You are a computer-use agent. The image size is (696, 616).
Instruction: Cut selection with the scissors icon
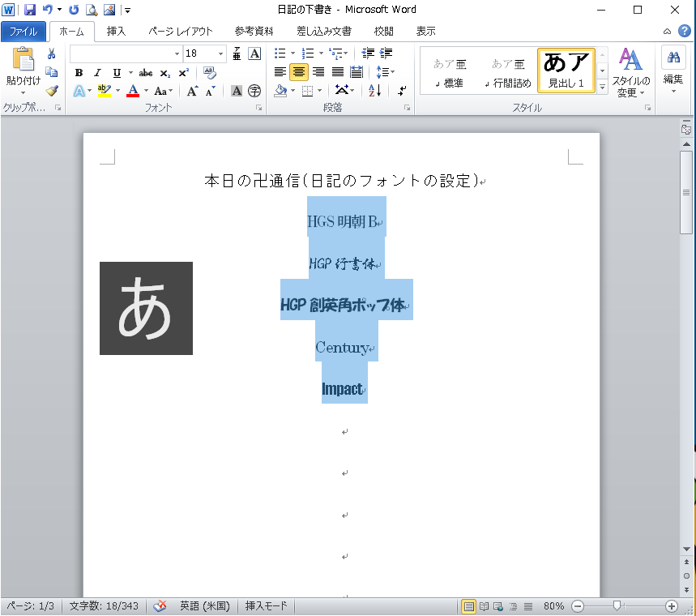[x=51, y=53]
